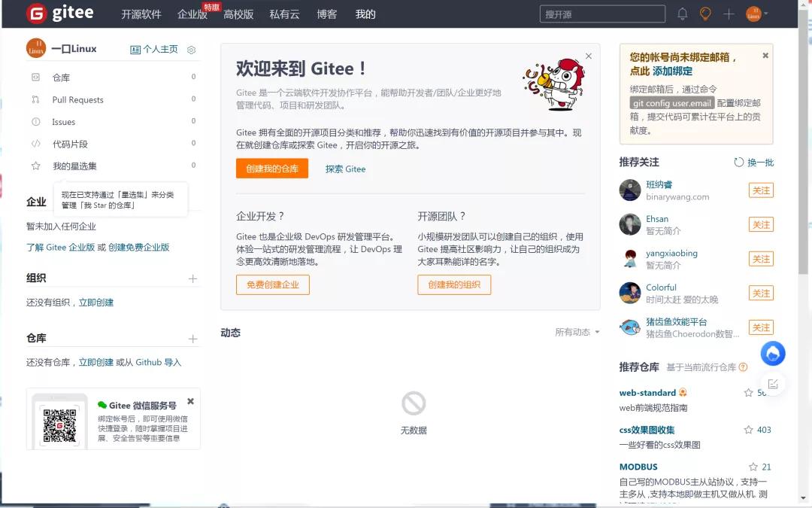
Task: Close the 欢迎来到 Gitee welcome banner
Action: (x=588, y=56)
